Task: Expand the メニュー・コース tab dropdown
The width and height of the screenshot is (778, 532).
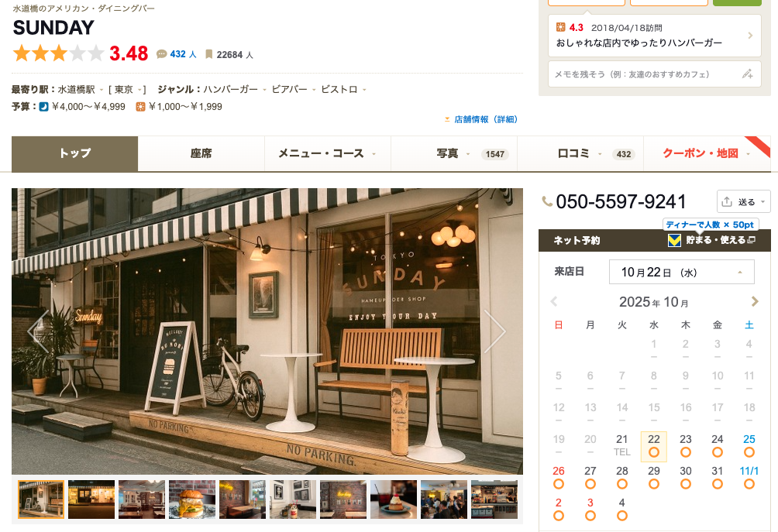Action: click(x=327, y=153)
